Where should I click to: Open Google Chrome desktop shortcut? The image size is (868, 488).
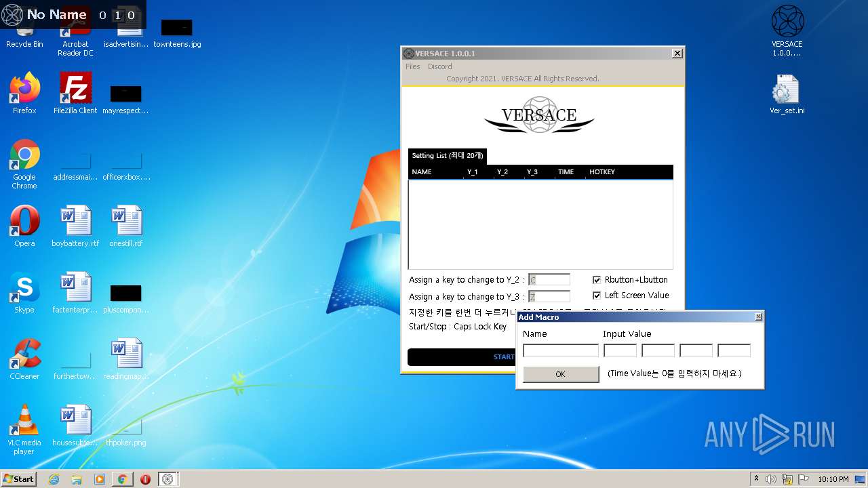tap(24, 164)
